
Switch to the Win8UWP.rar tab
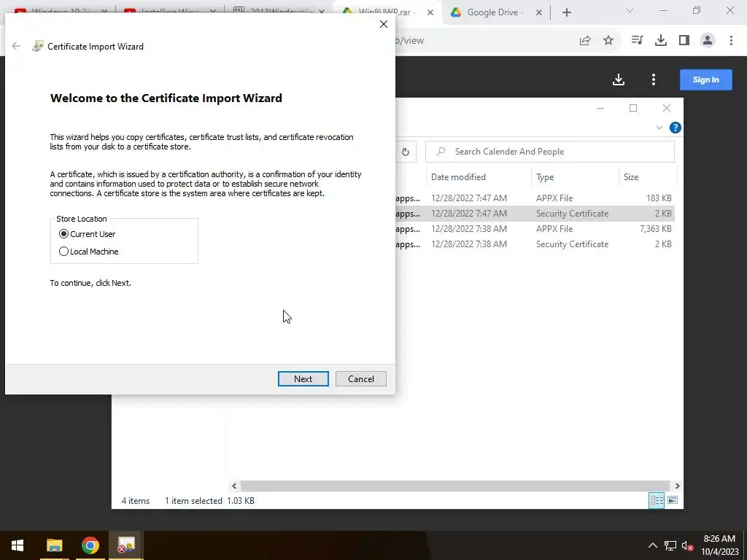coord(385,12)
